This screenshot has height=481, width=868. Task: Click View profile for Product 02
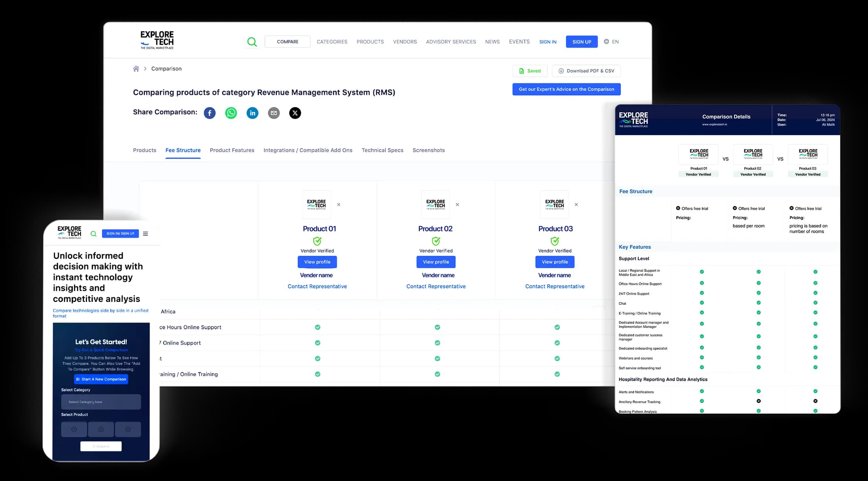coord(436,262)
